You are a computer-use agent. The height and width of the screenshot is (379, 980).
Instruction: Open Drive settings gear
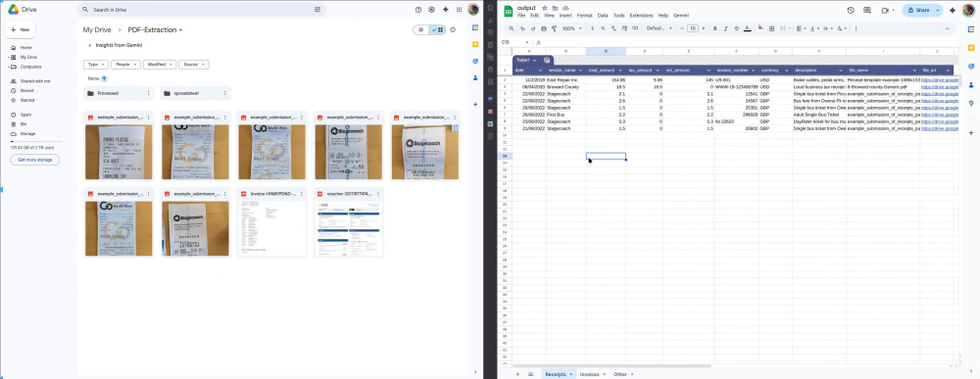tap(431, 10)
